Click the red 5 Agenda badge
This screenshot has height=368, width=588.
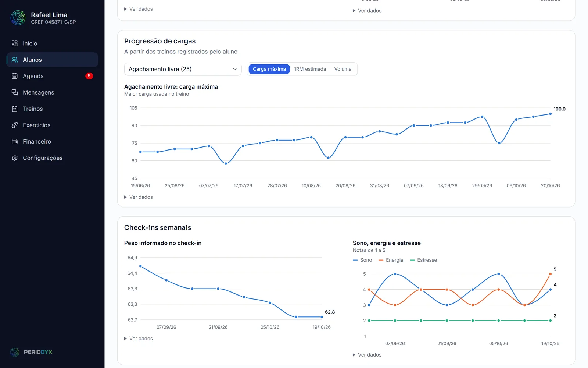point(89,76)
